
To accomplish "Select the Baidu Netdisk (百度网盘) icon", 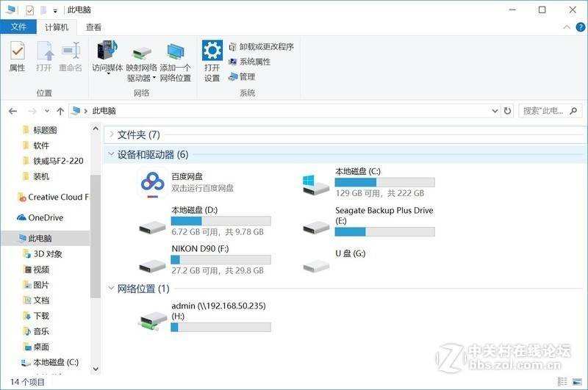I will 152,183.
